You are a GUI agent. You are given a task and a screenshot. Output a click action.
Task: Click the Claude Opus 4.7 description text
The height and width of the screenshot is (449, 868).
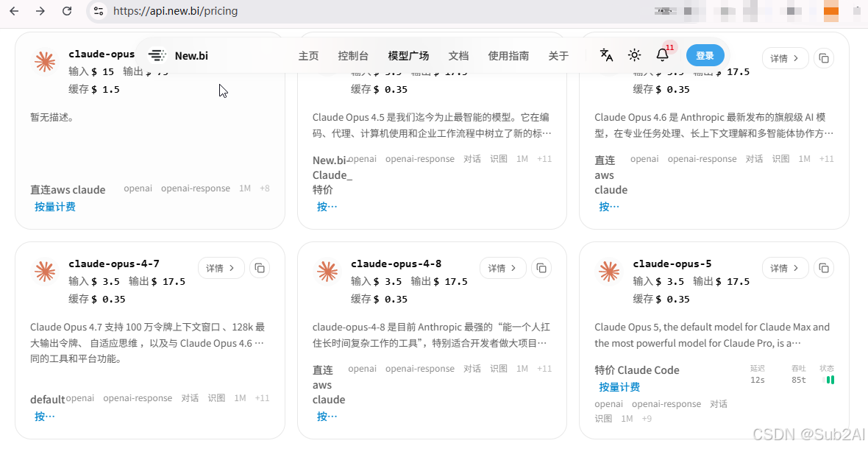pyautogui.click(x=148, y=343)
